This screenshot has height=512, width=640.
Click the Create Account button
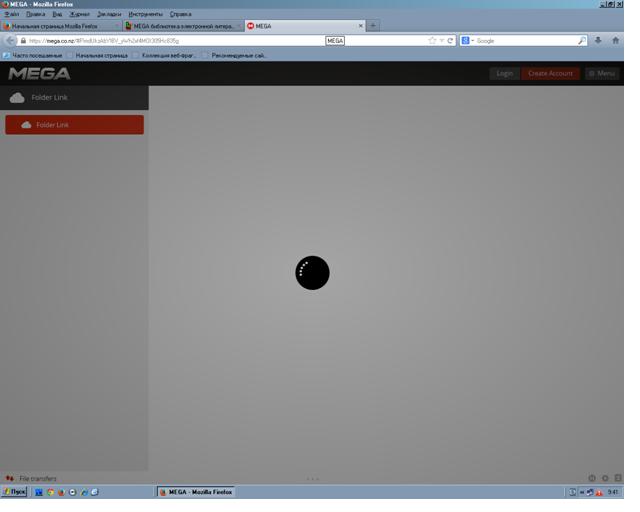tap(550, 73)
